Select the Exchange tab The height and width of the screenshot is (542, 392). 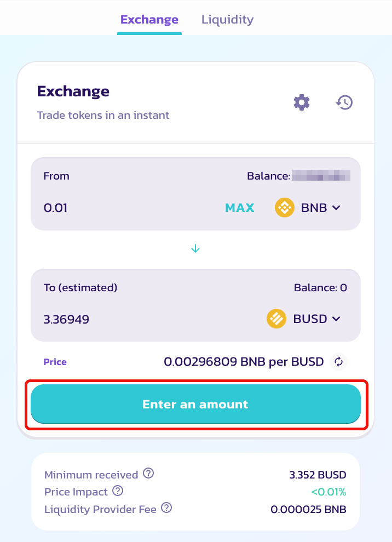coord(149,19)
